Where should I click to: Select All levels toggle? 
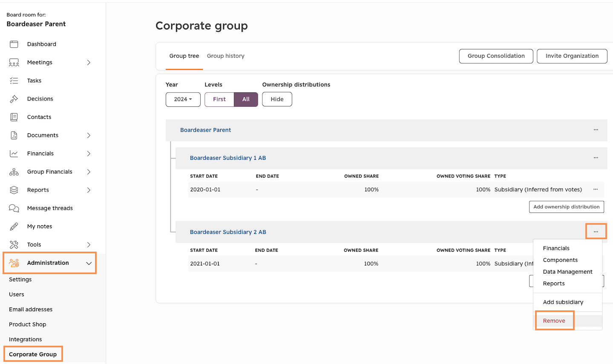(x=246, y=99)
